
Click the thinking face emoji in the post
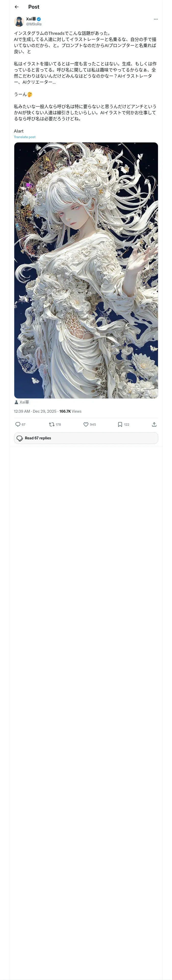coord(30,94)
